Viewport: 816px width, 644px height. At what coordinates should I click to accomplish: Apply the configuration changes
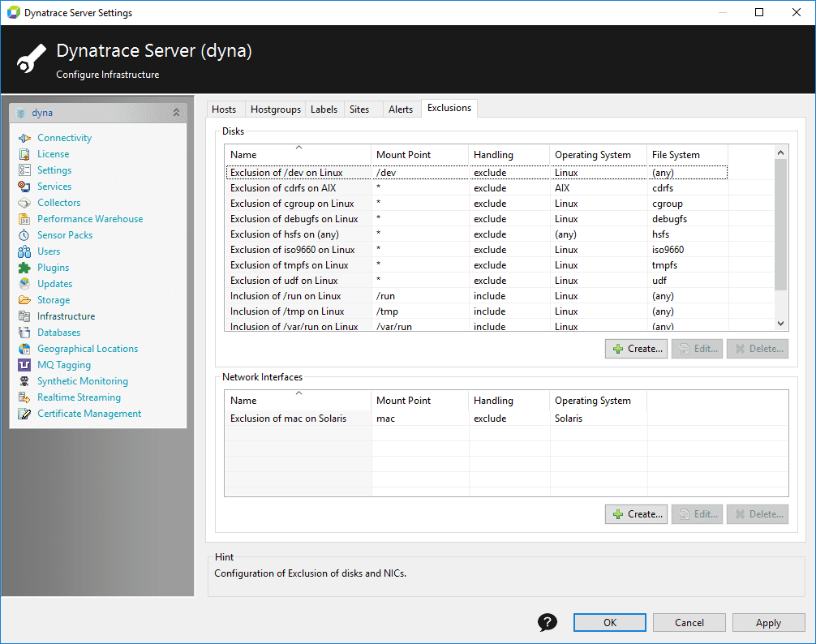[x=768, y=623]
